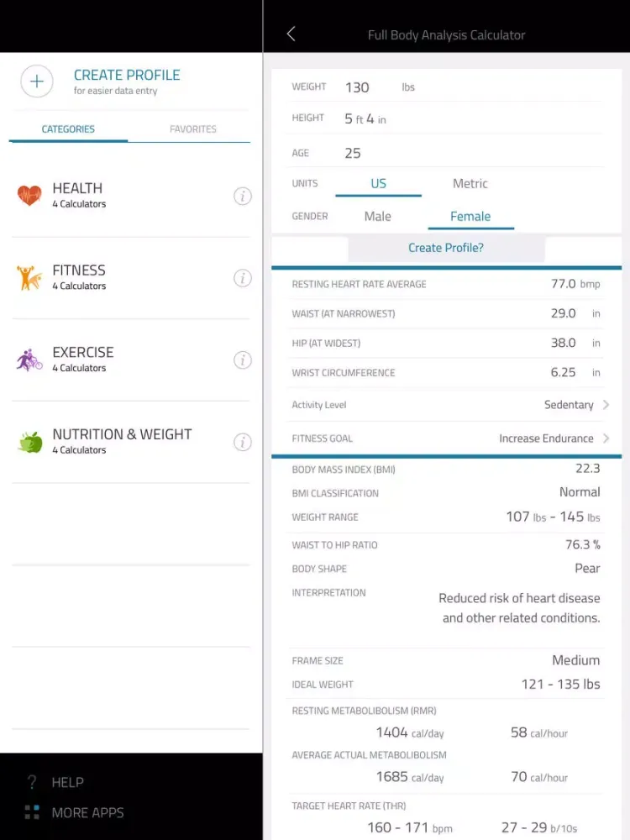Open HELP at the bottom
Image resolution: width=630 pixels, height=840 pixels.
click(x=67, y=782)
